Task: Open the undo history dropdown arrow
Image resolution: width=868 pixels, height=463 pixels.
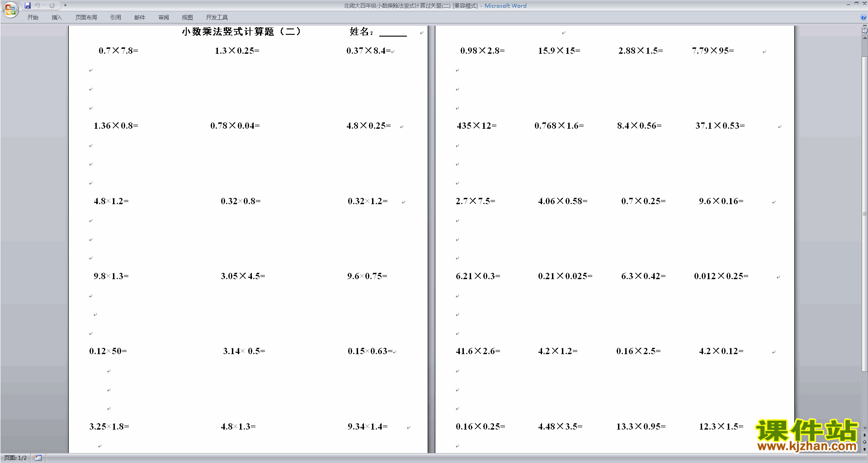Action: point(44,5)
